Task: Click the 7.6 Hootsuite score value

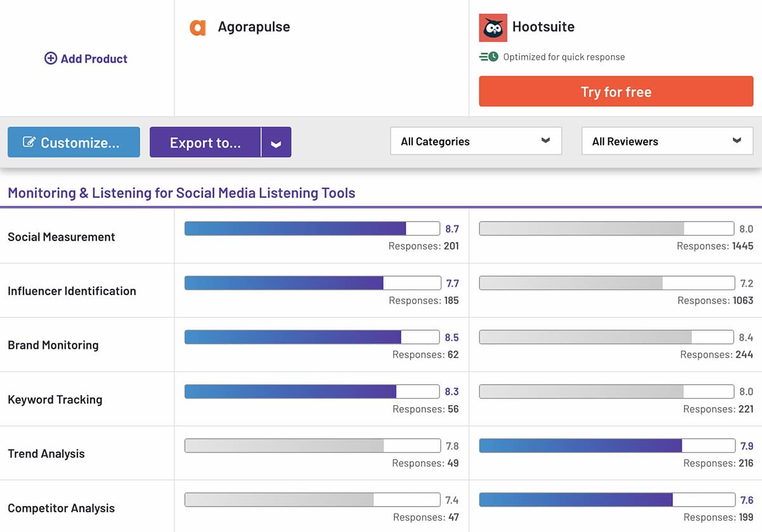Action: pyautogui.click(x=747, y=500)
